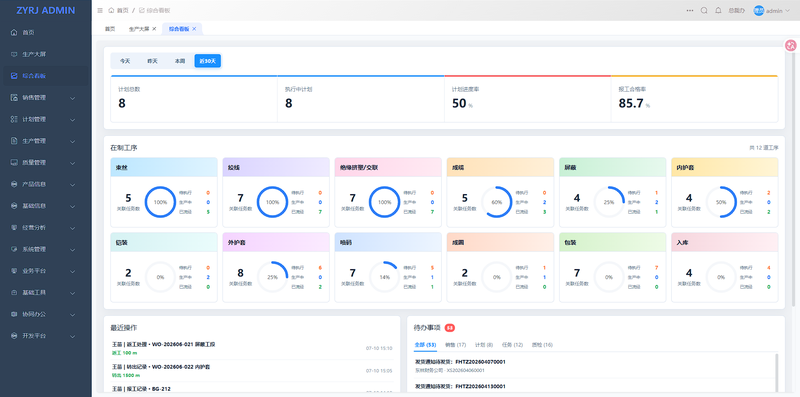Viewport: 800px width, 397px height.
Task: Open the search magnifier in header
Action: pyautogui.click(x=704, y=10)
